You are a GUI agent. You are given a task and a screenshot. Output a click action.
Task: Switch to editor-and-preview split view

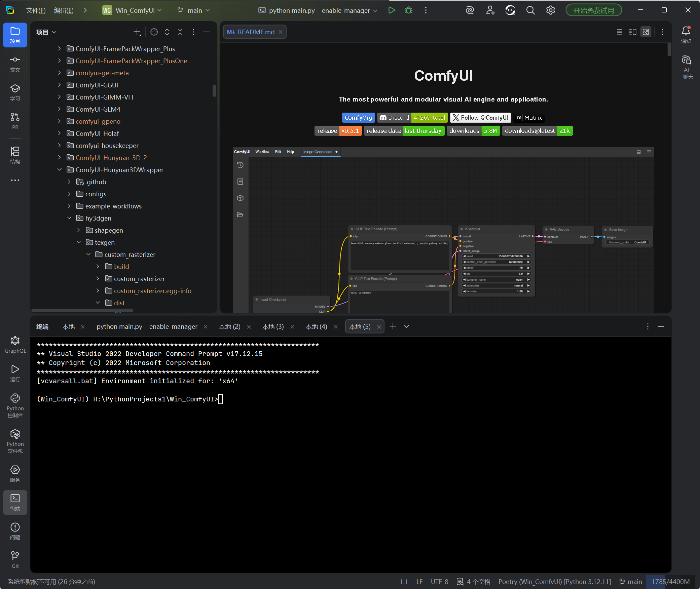(632, 32)
